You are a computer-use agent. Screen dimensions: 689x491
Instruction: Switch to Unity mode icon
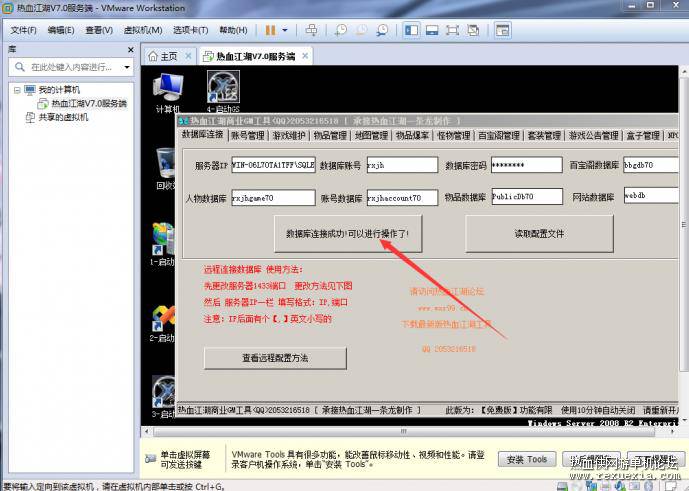tap(473, 30)
